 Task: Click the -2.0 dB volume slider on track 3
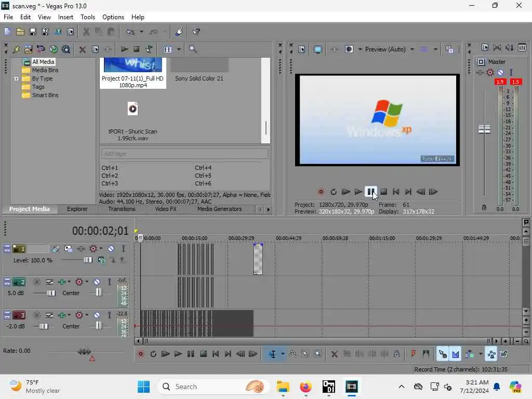pos(44,326)
